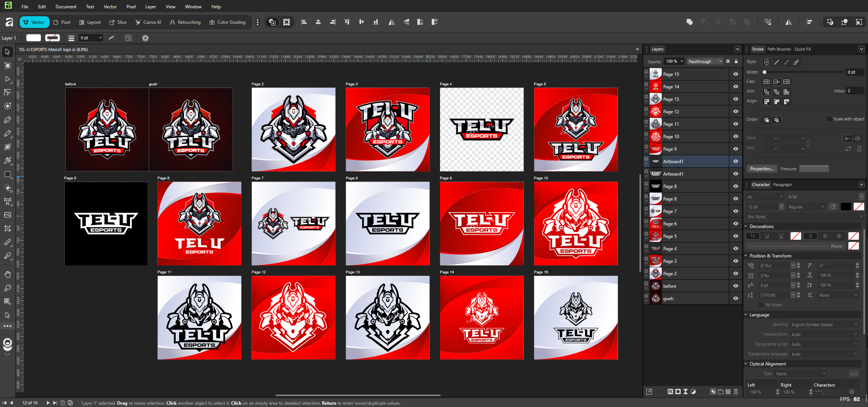Enable Scale with object checkbox
The width and height of the screenshot is (868, 407).
[x=829, y=119]
